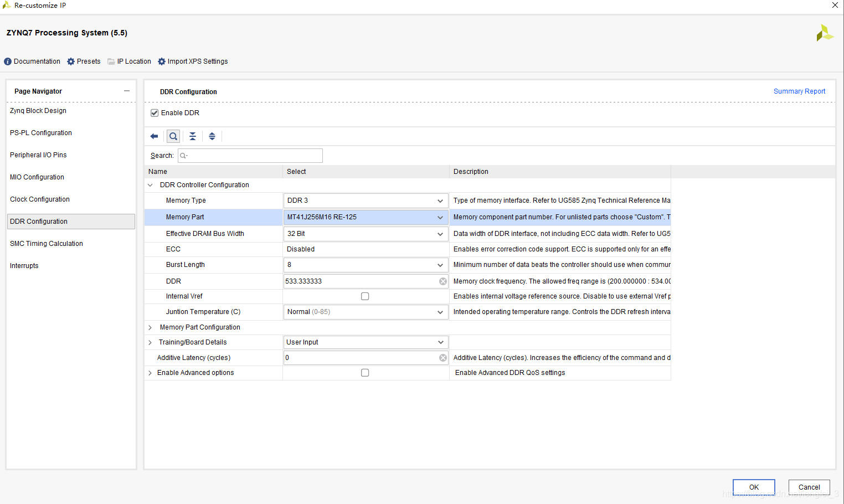Open the Memory Type dropdown
This screenshot has width=844, height=504.
tap(366, 200)
